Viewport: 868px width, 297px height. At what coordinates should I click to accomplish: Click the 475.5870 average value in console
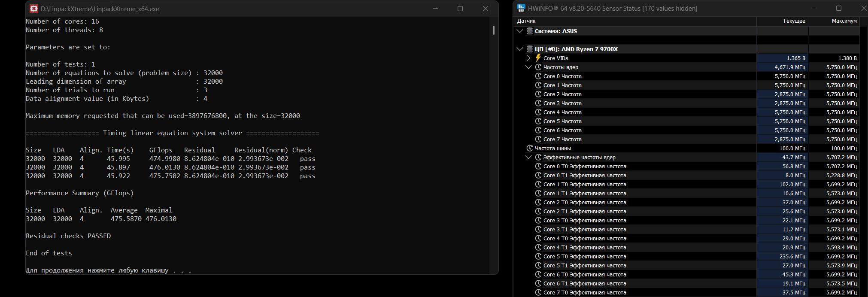tap(126, 219)
